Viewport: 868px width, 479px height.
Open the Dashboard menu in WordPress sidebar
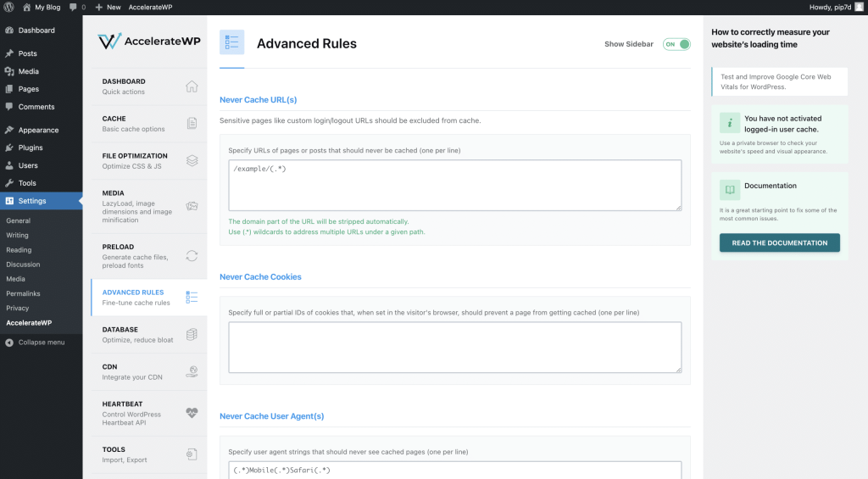point(41,31)
